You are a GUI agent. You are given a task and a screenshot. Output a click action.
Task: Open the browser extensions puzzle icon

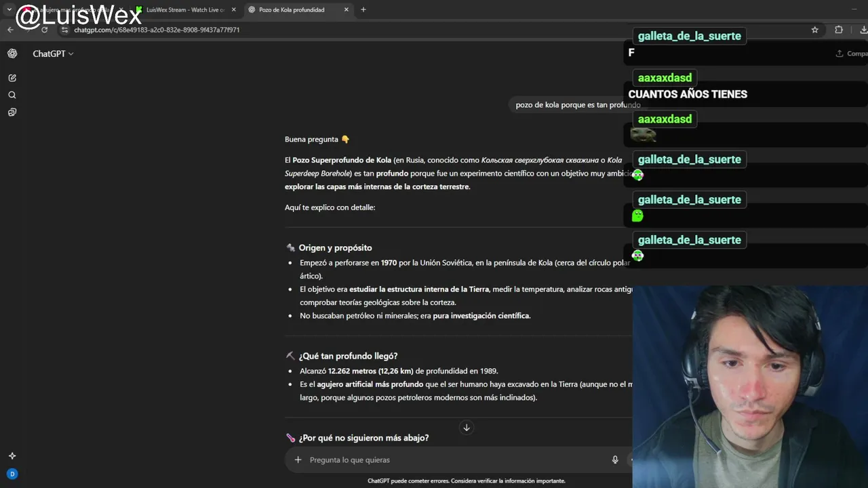click(x=839, y=30)
